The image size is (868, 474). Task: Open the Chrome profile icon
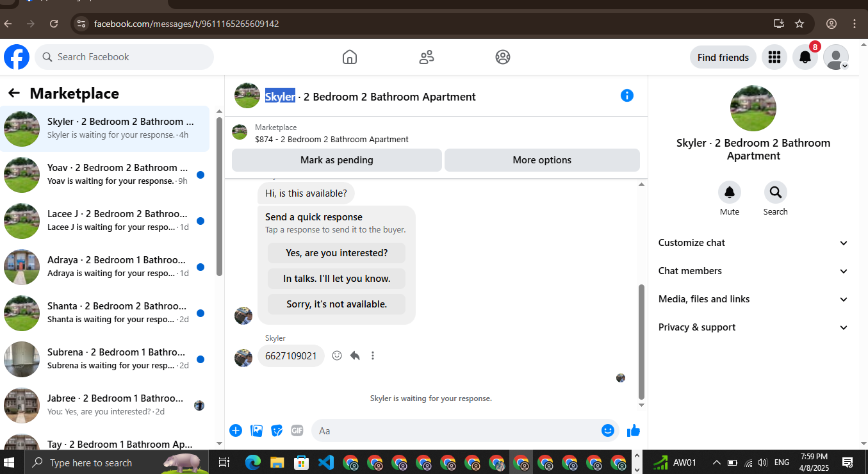(831, 24)
